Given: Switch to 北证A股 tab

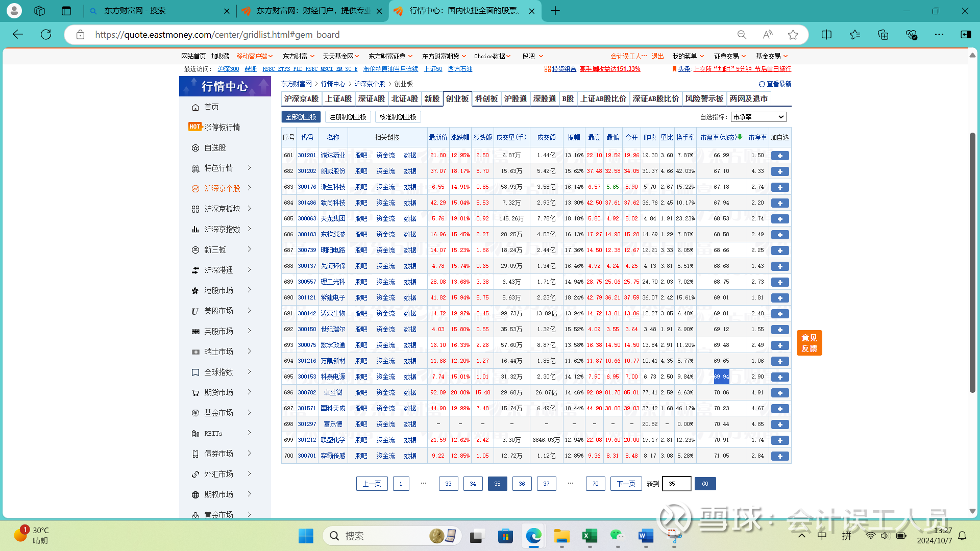Looking at the screenshot, I should click(x=404, y=98).
